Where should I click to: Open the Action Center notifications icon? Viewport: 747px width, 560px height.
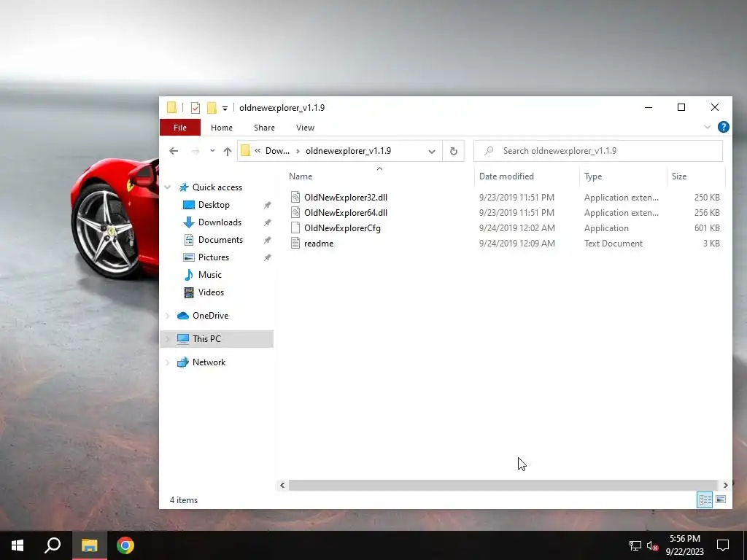click(723, 545)
